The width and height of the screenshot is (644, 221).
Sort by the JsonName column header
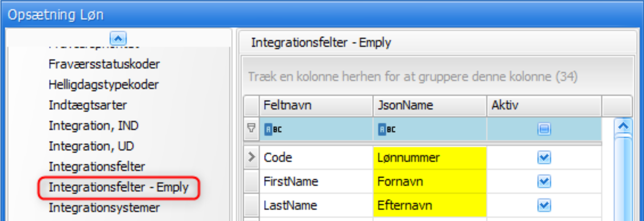point(430,105)
